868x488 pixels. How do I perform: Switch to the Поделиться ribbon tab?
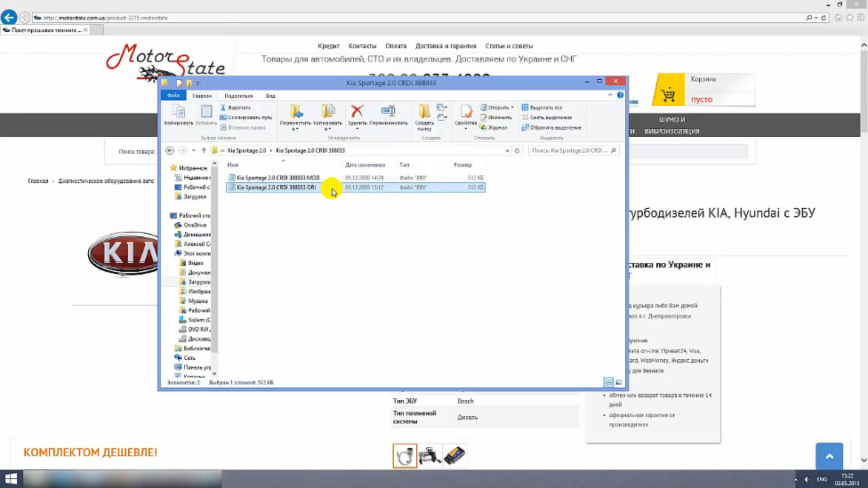(x=238, y=96)
